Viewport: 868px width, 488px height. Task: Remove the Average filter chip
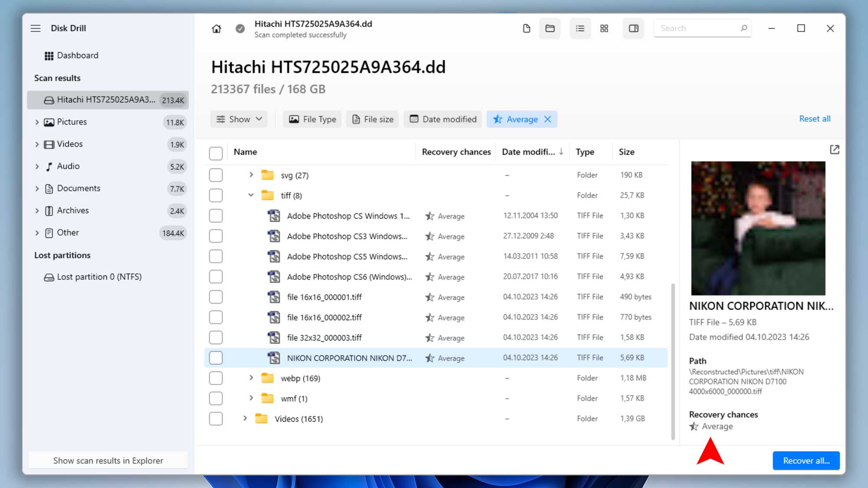548,119
